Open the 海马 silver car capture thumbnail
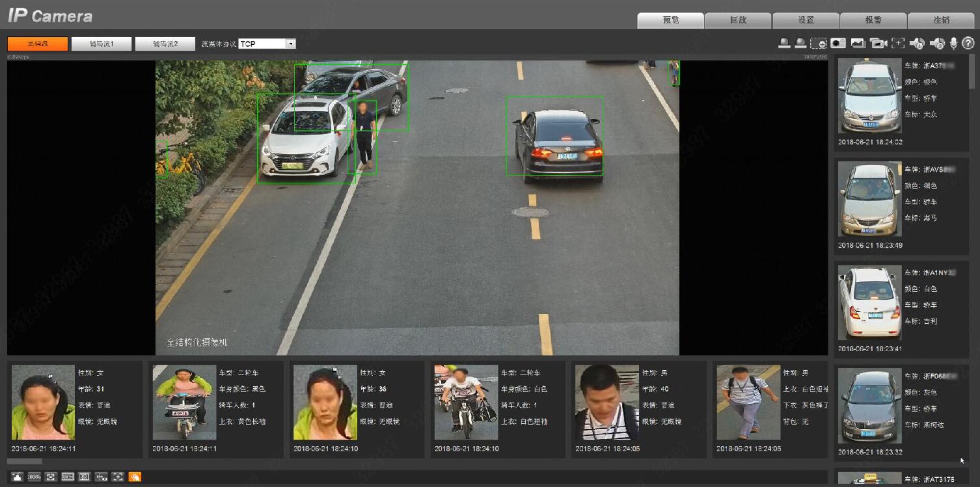The height and width of the screenshot is (487, 980). (870, 199)
